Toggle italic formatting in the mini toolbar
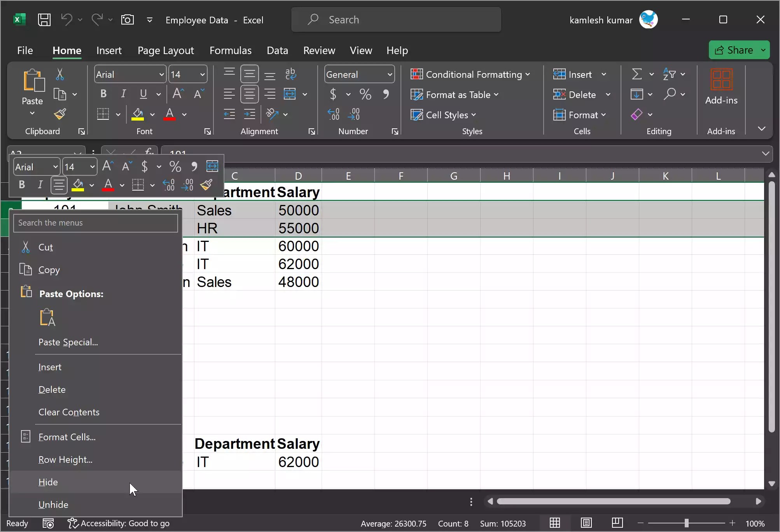The image size is (780, 532). [40, 185]
